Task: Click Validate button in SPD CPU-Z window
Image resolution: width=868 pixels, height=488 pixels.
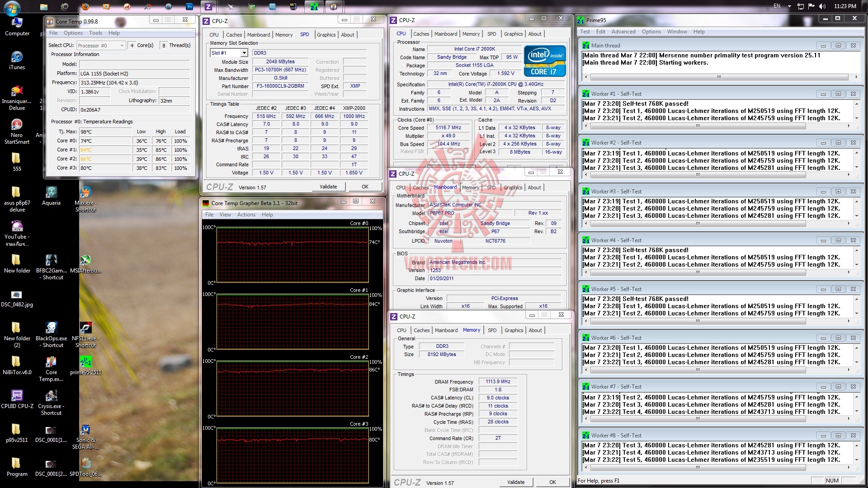Action: click(328, 187)
